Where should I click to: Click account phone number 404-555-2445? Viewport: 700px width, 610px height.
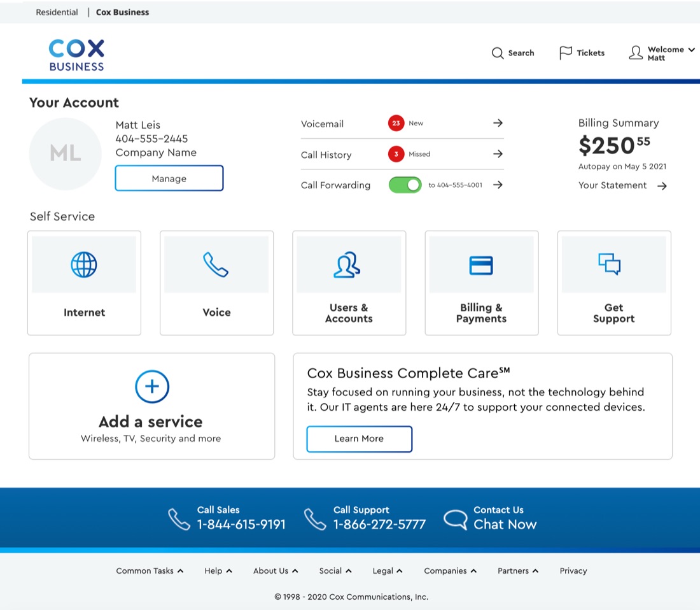(x=151, y=138)
